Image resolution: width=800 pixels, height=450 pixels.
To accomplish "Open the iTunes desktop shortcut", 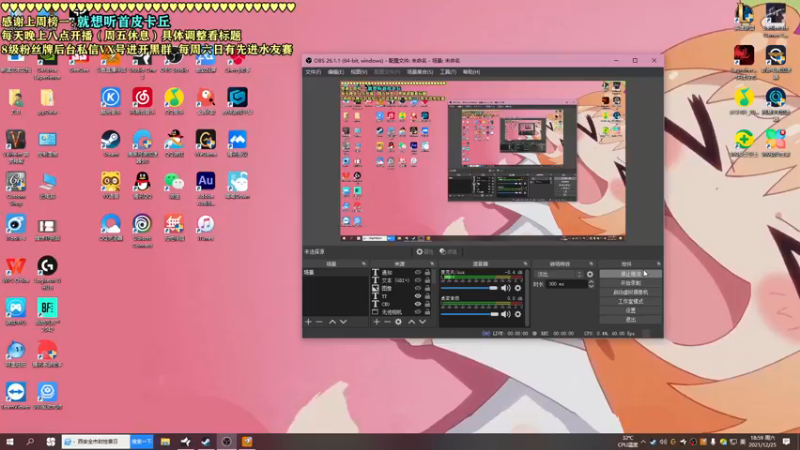I will (206, 228).
